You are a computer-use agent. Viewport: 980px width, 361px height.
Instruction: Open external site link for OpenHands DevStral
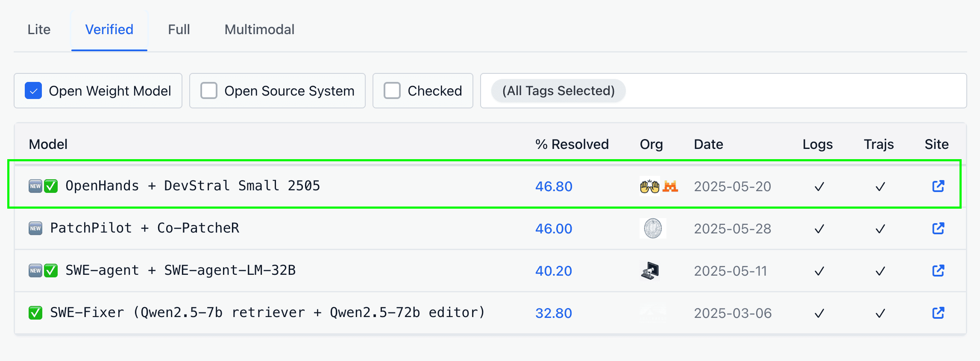click(x=938, y=186)
